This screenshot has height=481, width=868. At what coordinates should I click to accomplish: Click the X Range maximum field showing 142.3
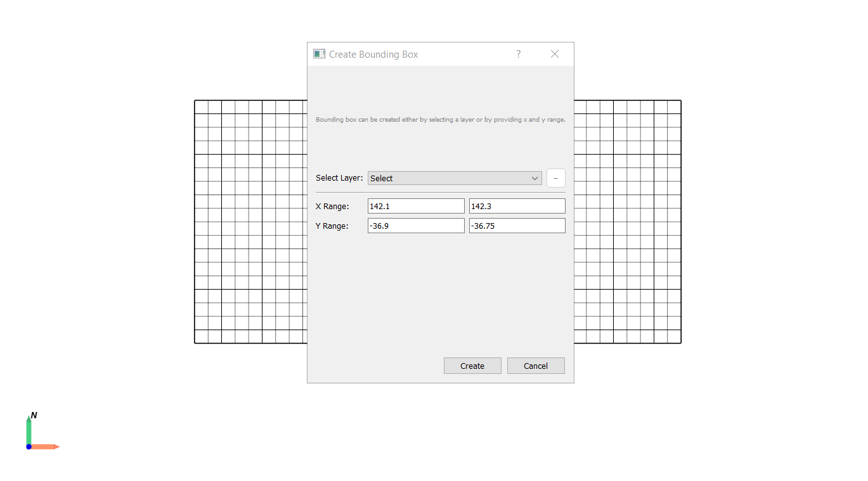[517, 206]
